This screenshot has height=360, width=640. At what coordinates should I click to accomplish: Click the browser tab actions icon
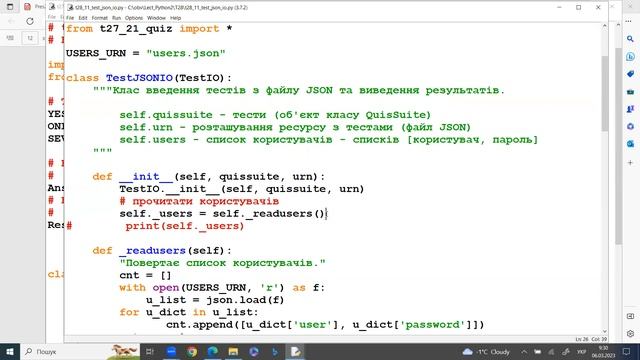(x=10, y=7)
